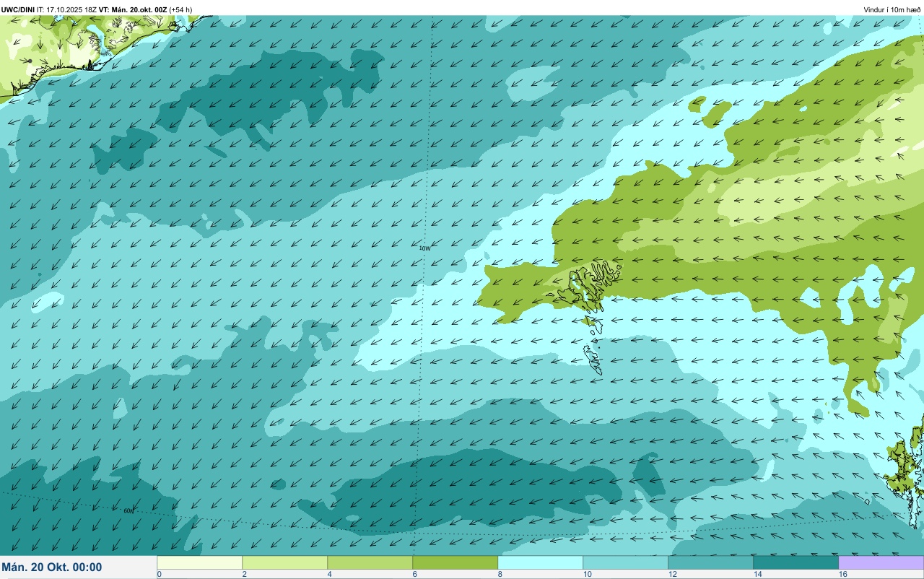Image resolution: width=924 pixels, height=579 pixels.
Task: Click the 'Vindur í 10m hæð' title text
Action: tap(892, 9)
